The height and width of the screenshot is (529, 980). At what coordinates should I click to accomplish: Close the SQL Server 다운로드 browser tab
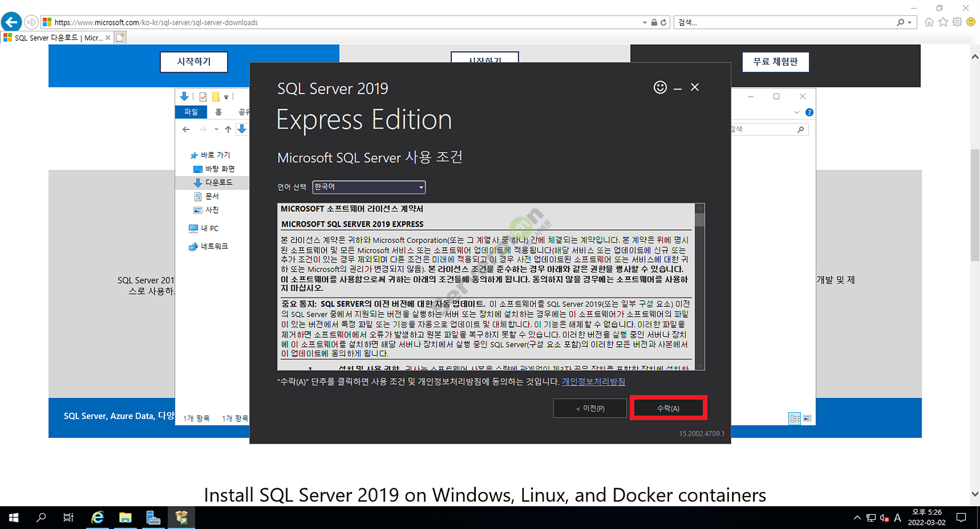tap(108, 38)
